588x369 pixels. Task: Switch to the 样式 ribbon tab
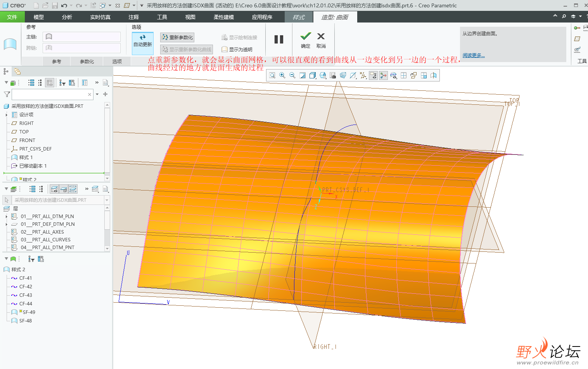(x=299, y=17)
